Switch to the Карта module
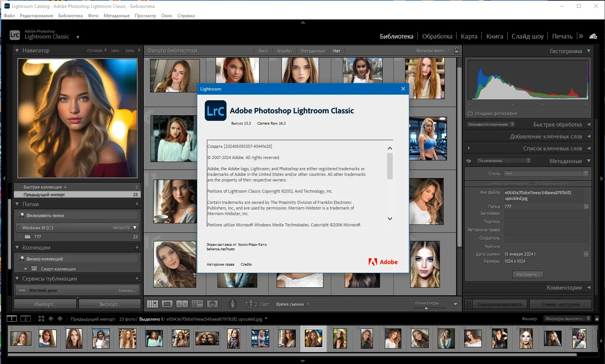Viewport: 605px width, 364px height. point(469,36)
